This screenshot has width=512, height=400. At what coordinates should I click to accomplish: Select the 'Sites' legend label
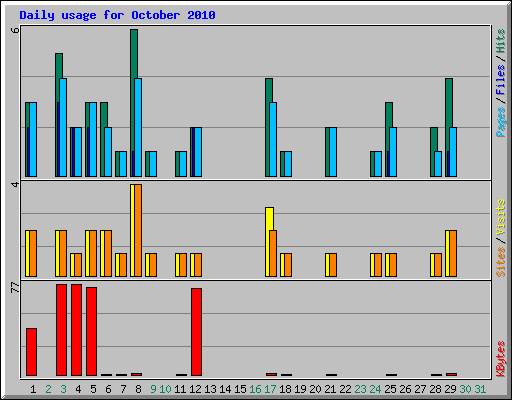pyautogui.click(x=500, y=262)
